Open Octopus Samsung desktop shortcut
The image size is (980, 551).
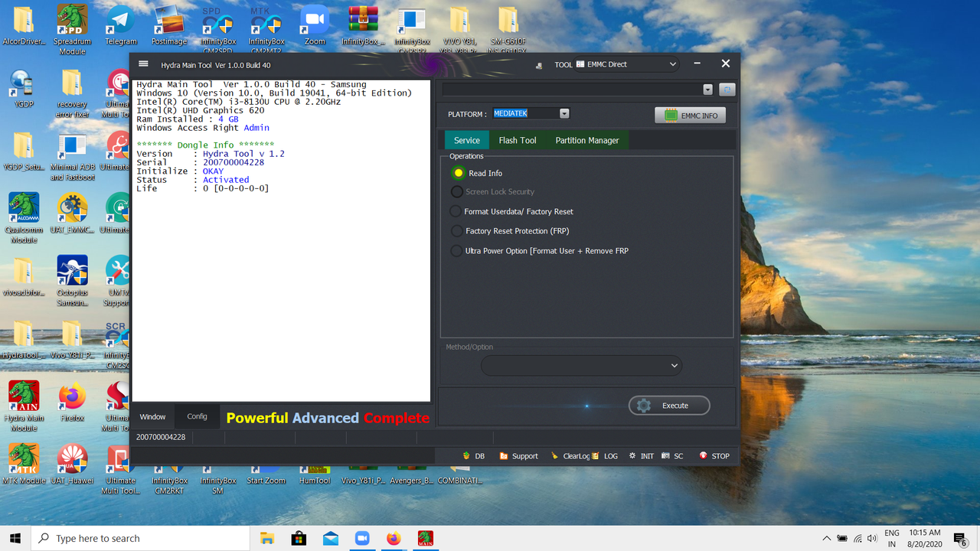[x=72, y=280]
